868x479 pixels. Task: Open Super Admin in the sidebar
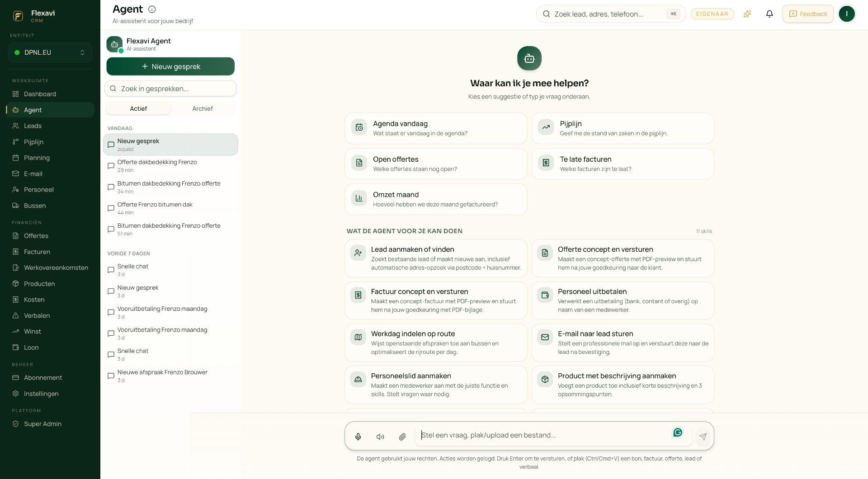point(50,424)
